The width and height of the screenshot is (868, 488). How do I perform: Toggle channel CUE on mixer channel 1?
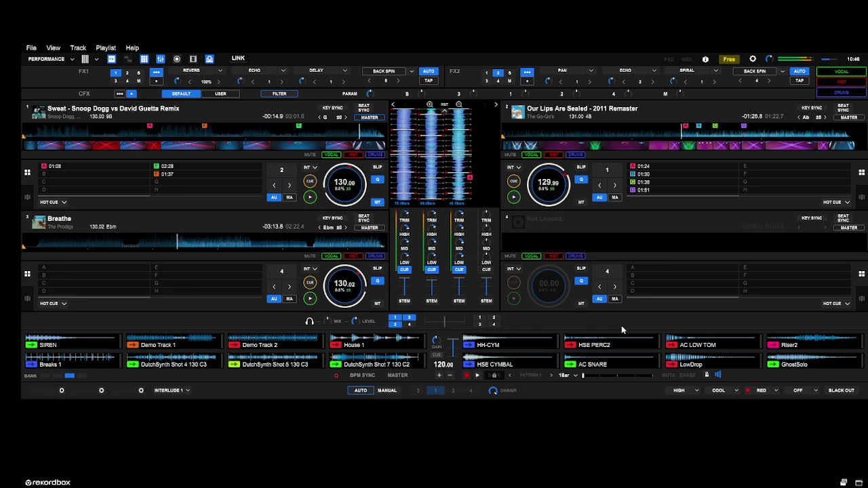pos(404,270)
